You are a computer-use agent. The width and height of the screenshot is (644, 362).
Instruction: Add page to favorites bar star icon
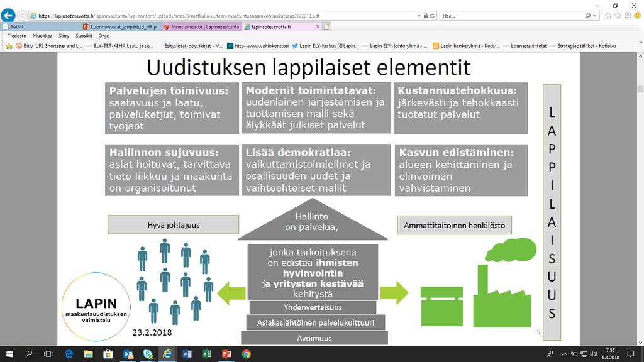tap(9, 46)
